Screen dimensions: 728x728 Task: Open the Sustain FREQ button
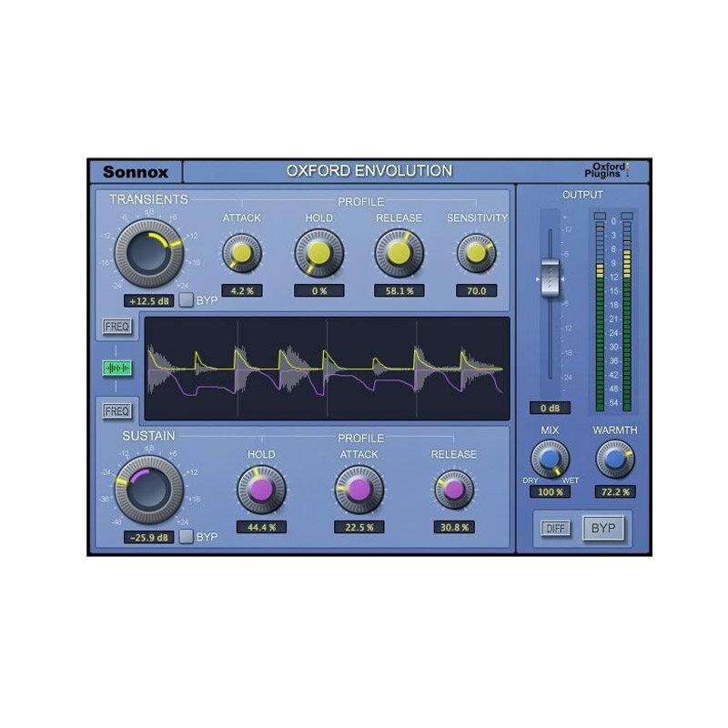coord(116,411)
